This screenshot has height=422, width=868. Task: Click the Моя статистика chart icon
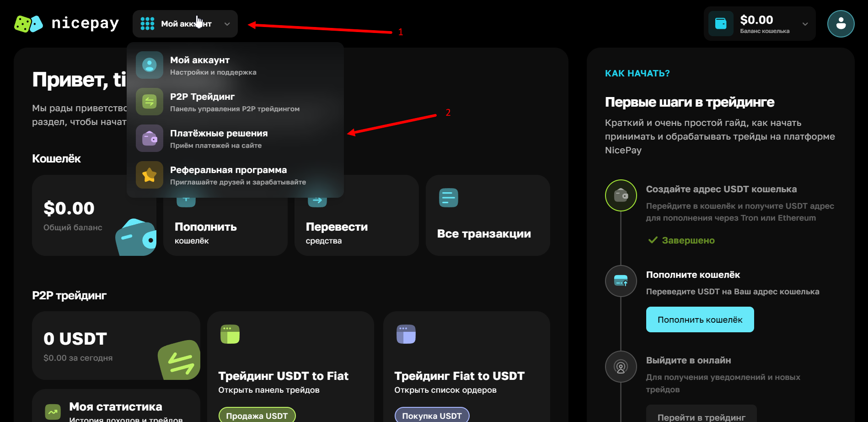pyautogui.click(x=53, y=412)
